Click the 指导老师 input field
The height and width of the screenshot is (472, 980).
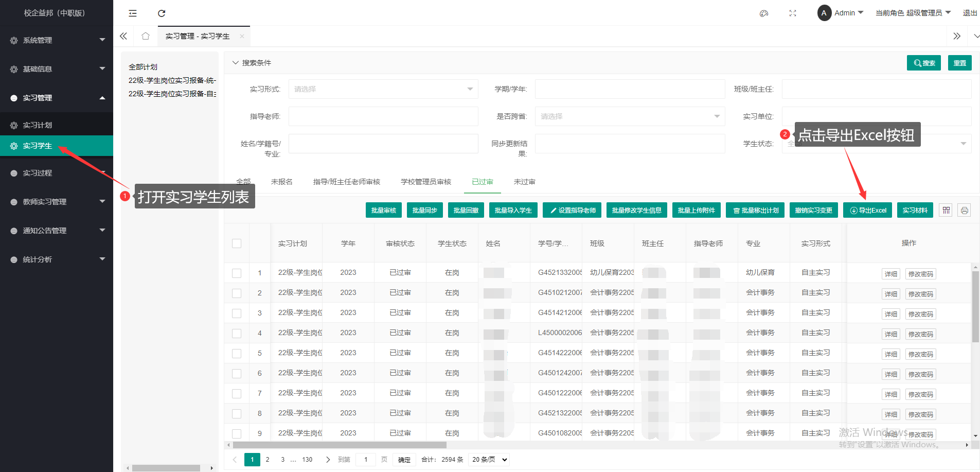[x=383, y=116]
